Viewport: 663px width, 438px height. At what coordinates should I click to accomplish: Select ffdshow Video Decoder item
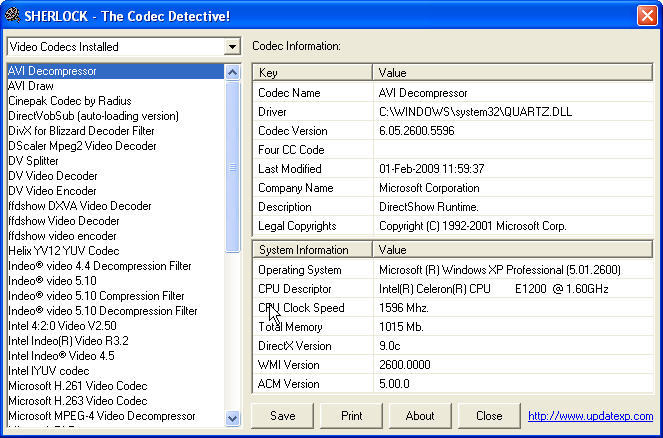(64, 221)
